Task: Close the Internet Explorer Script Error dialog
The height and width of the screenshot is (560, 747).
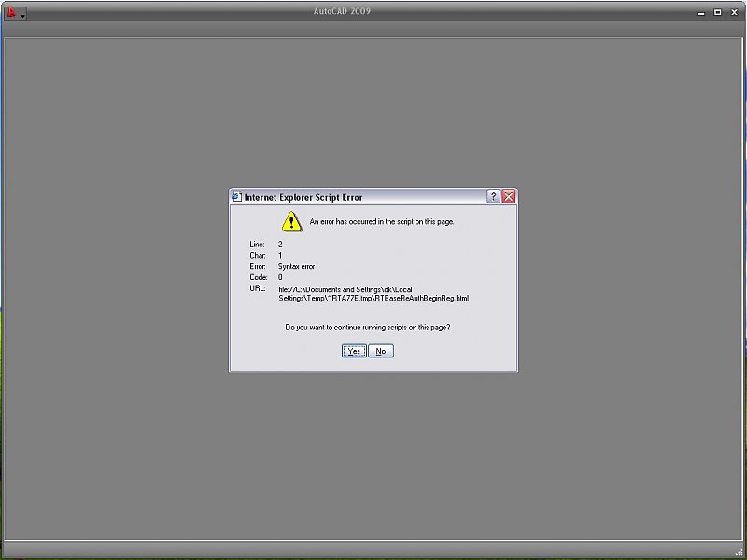Action: (x=509, y=196)
